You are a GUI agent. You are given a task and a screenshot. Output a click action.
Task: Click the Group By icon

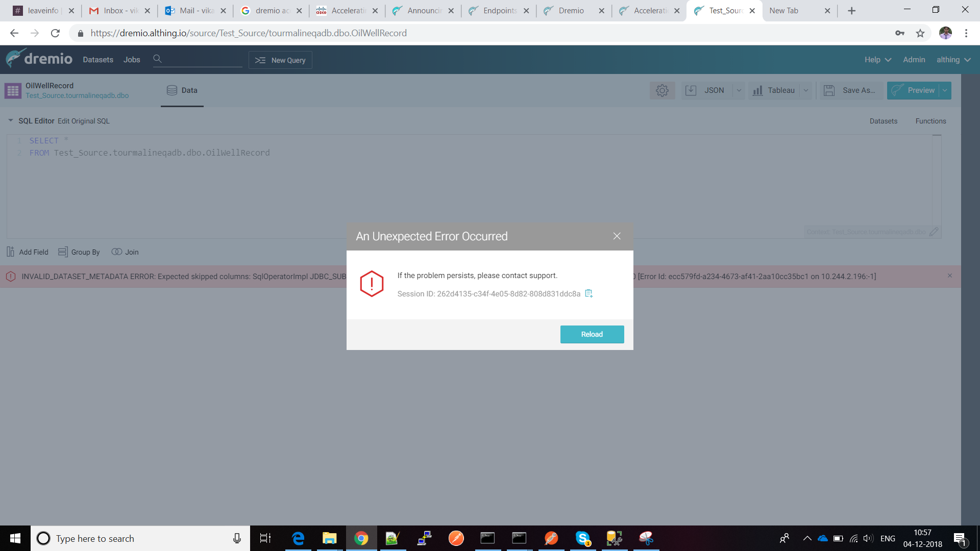[63, 252]
